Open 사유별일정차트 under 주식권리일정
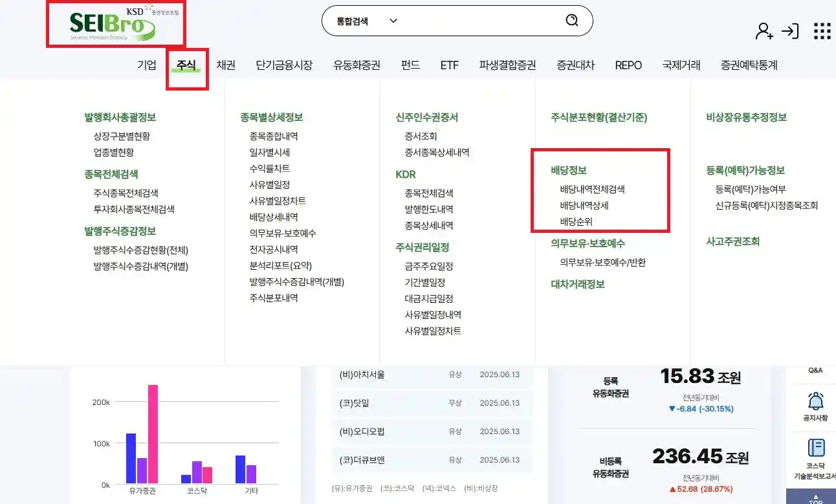The height and width of the screenshot is (504, 836). pos(433,331)
